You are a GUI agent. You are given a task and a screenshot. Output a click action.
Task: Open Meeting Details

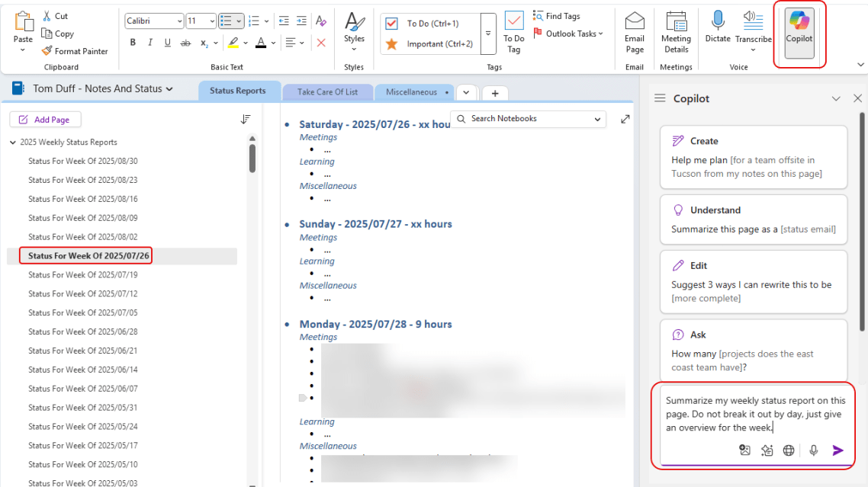[x=676, y=32]
